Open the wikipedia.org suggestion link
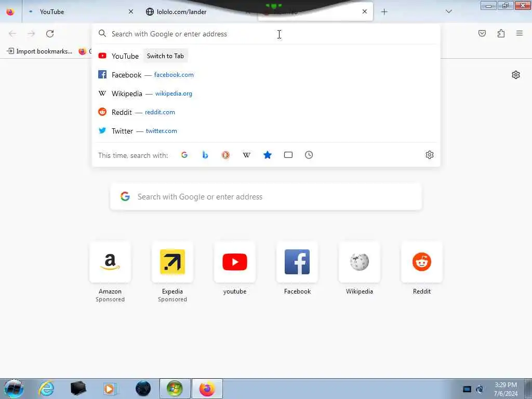 click(x=174, y=94)
